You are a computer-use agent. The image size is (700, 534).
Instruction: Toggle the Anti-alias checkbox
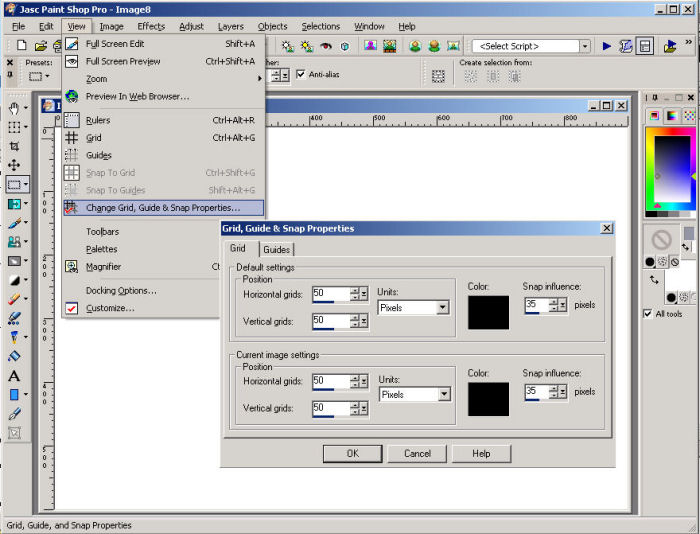click(301, 75)
